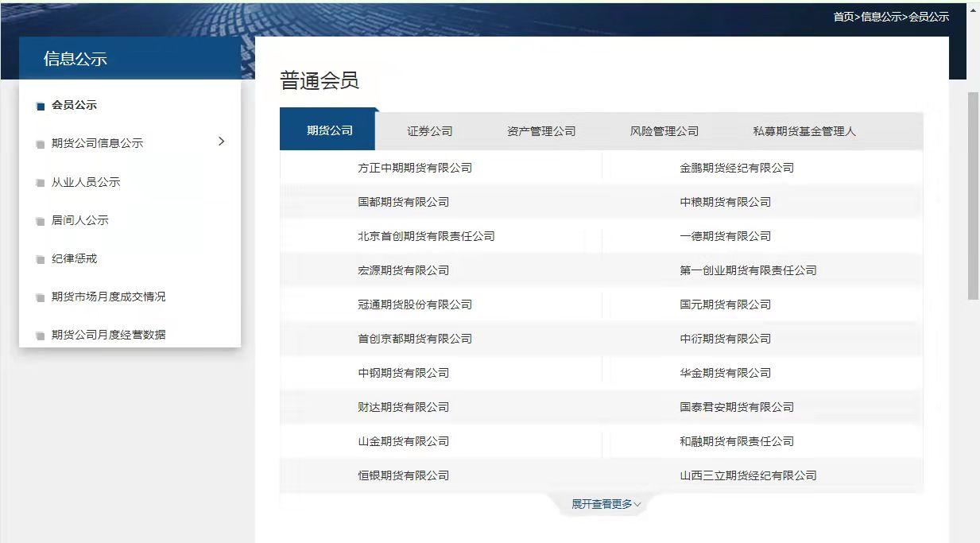
Task: Open 居间人公示 sidebar item
Action: click(x=79, y=220)
